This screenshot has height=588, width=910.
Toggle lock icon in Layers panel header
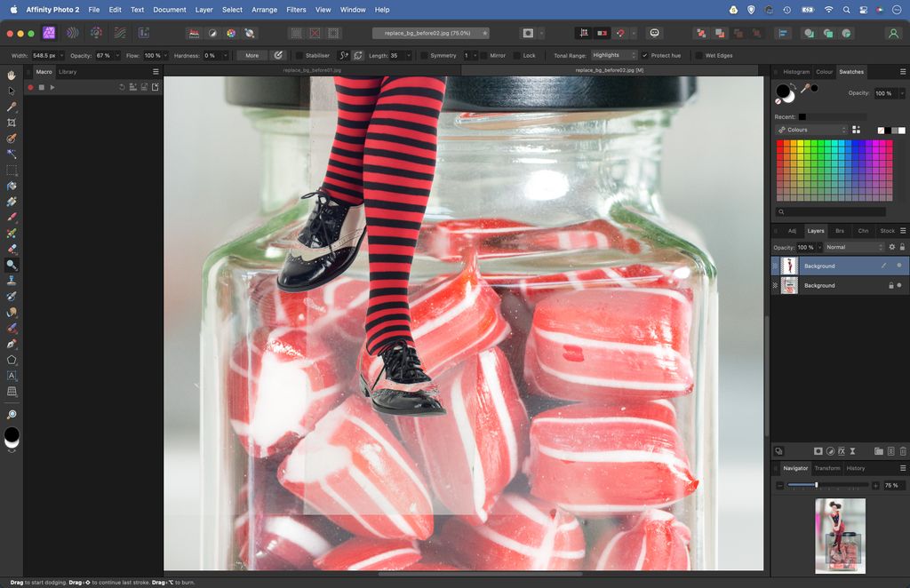click(903, 247)
